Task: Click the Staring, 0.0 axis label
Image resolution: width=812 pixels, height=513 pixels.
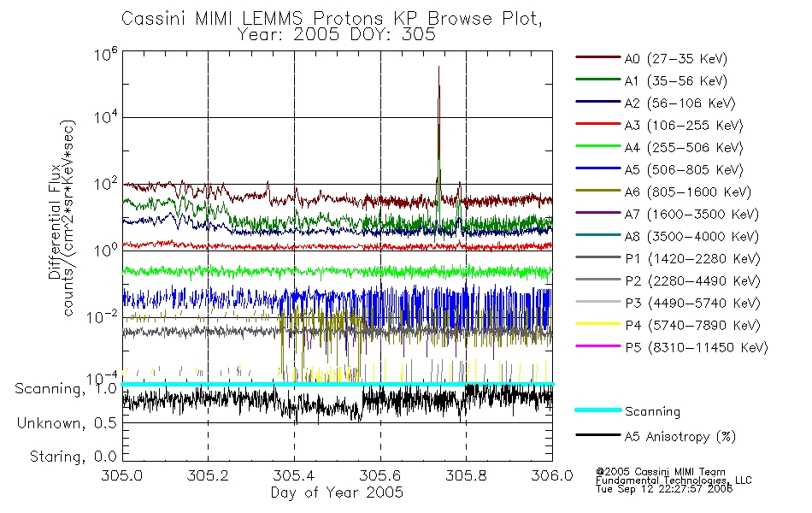Action: coord(73,457)
